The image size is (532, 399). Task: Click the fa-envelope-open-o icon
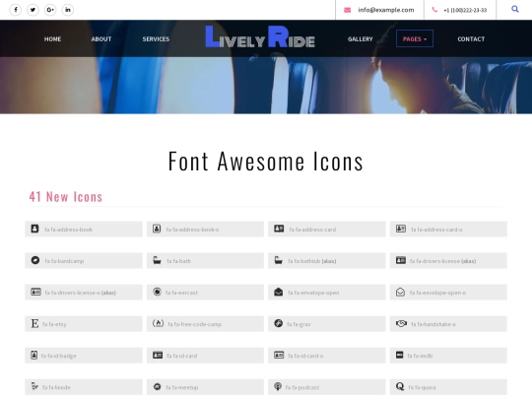click(x=400, y=292)
